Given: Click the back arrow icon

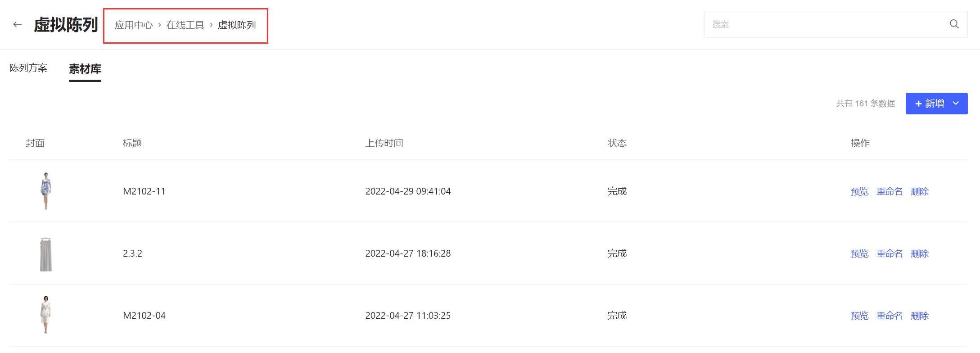Looking at the screenshot, I should tap(18, 24).
